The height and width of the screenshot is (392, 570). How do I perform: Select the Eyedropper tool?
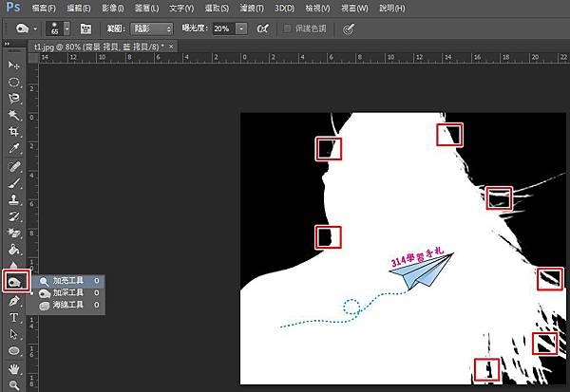click(x=14, y=149)
